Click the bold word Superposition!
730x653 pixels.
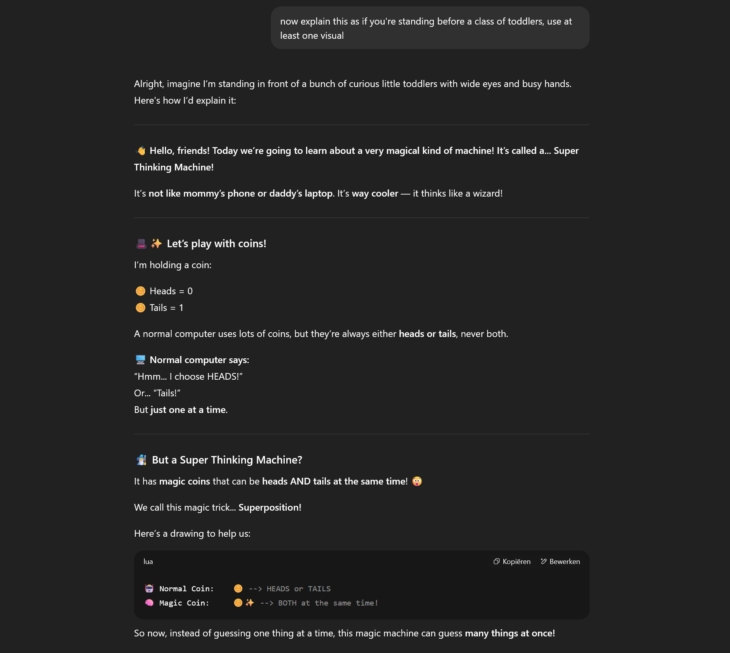270,507
